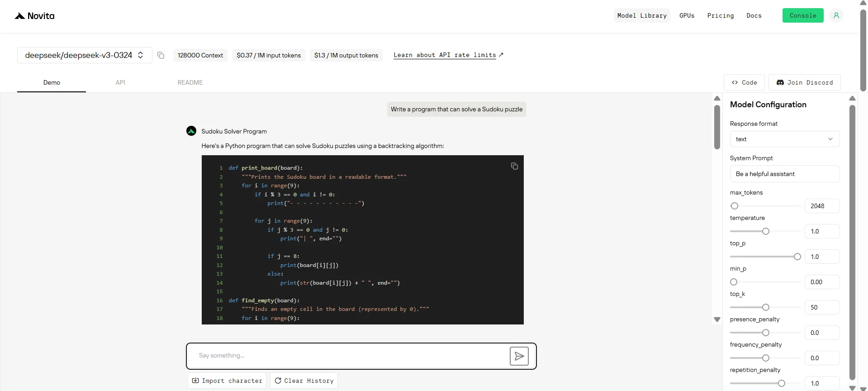Click the repetition_penalty slider handle
This screenshot has height=391, width=868.
[x=782, y=383]
